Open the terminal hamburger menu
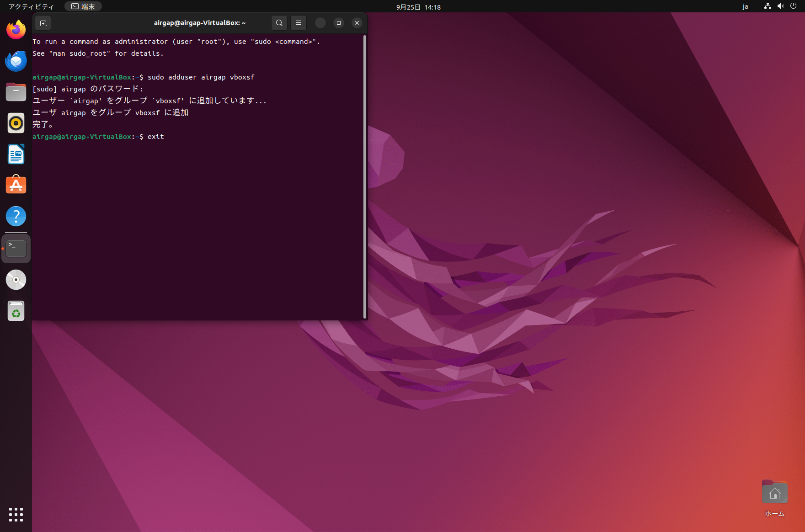The image size is (805, 532). pos(298,23)
